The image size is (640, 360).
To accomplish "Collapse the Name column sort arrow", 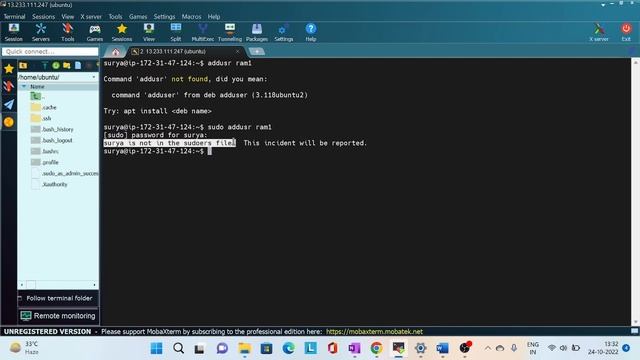I will pos(24,87).
